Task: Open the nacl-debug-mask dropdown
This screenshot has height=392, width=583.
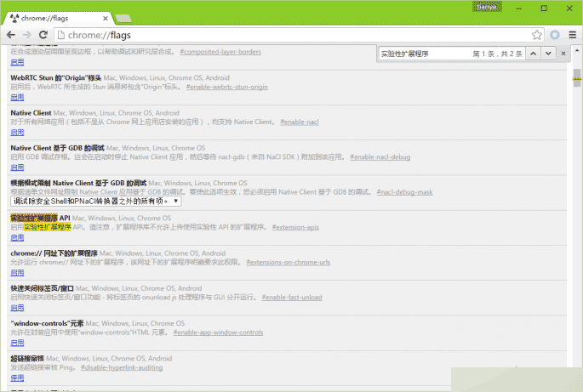Action: pyautogui.click(x=96, y=201)
